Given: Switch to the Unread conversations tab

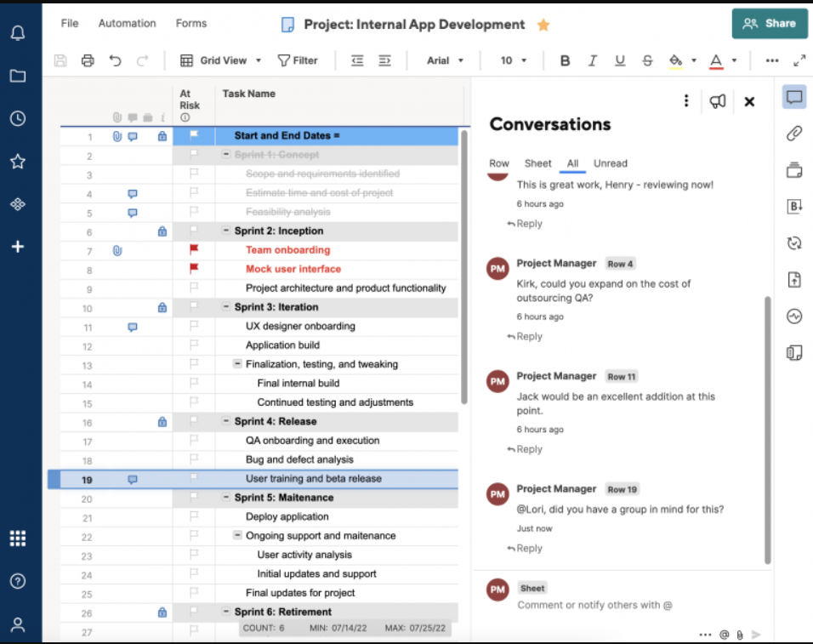Looking at the screenshot, I should [x=610, y=163].
